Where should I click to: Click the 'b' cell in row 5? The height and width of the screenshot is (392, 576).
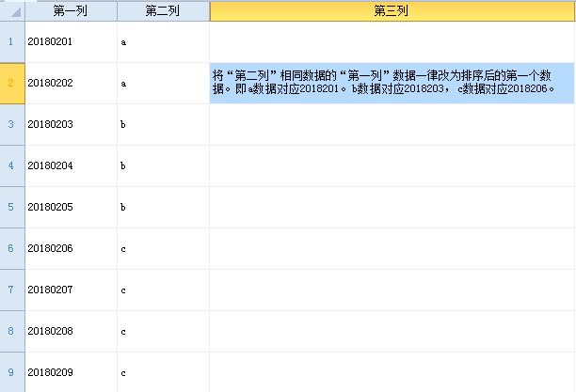point(164,208)
